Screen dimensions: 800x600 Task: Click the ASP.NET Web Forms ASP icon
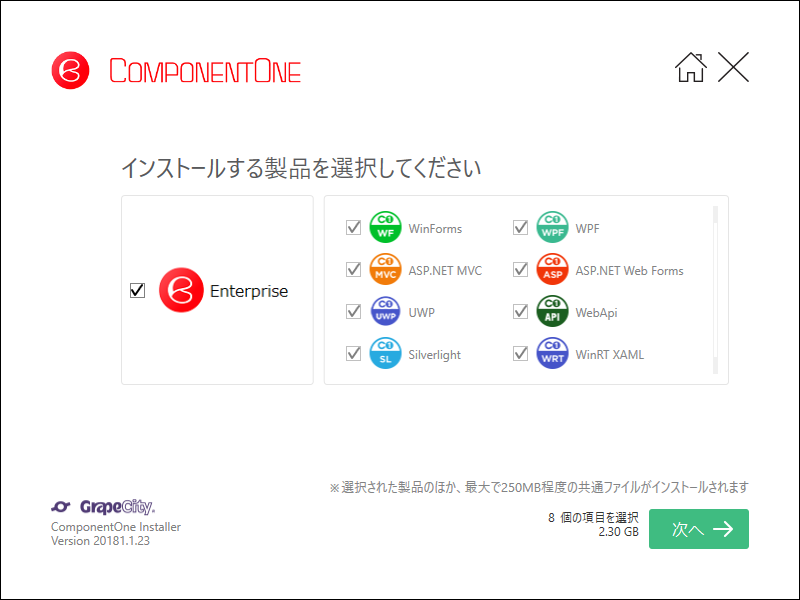[552, 269]
